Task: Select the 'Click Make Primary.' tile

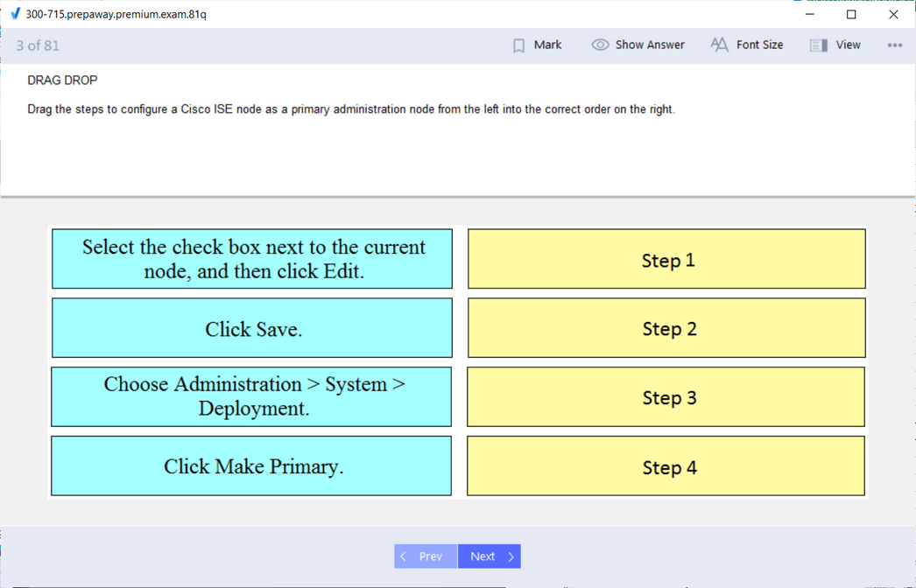Action: tap(251, 465)
